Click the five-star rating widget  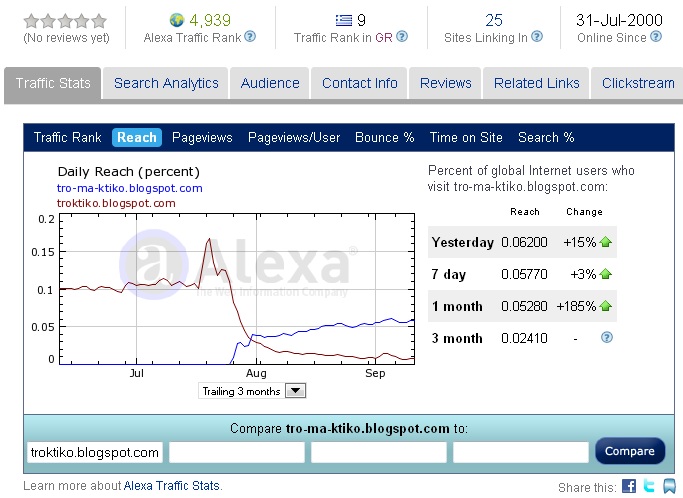tap(65, 21)
